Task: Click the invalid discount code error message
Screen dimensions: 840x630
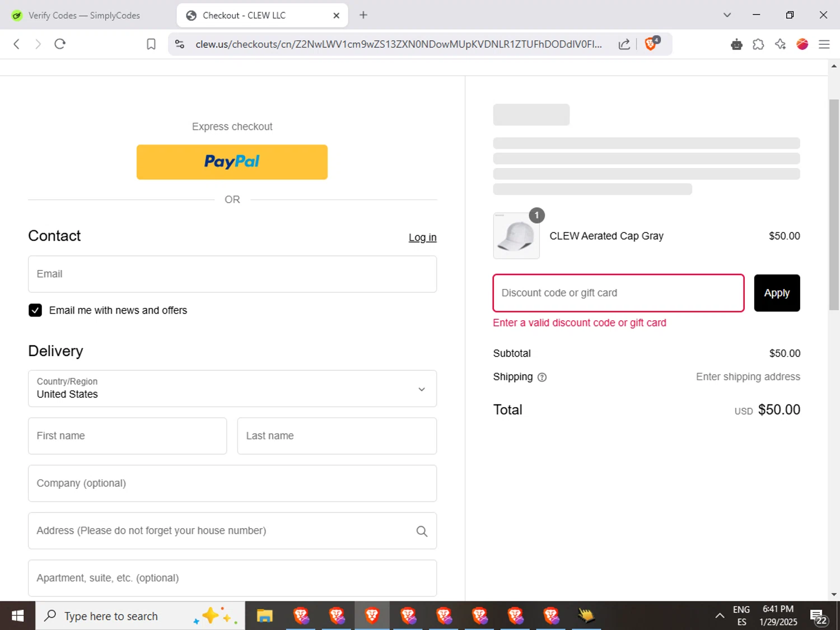Action: [580, 323]
